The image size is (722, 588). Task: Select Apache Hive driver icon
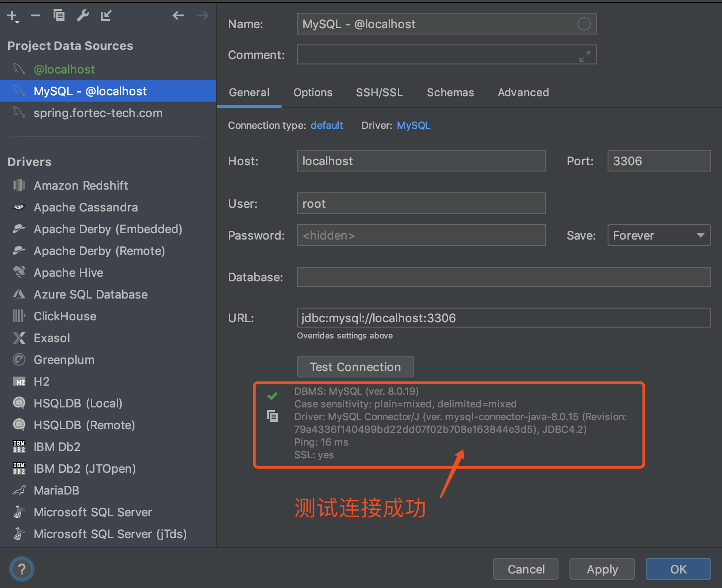19,272
